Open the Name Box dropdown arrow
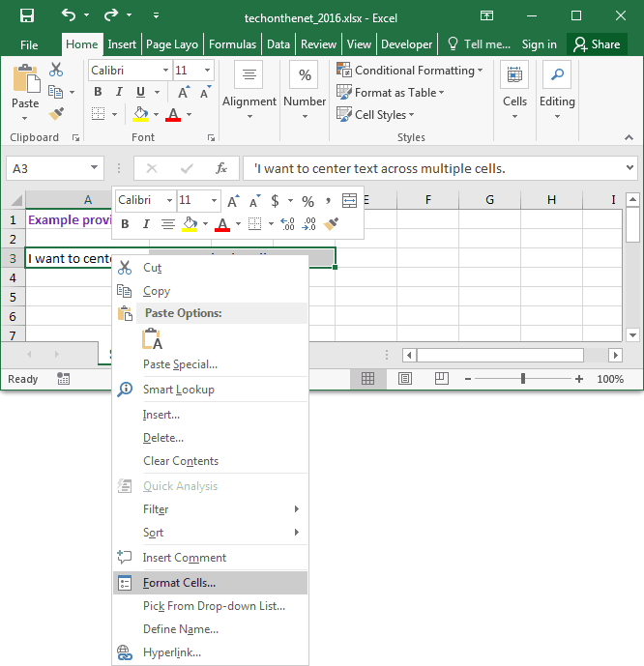This screenshot has height=666, width=644. tap(93, 168)
